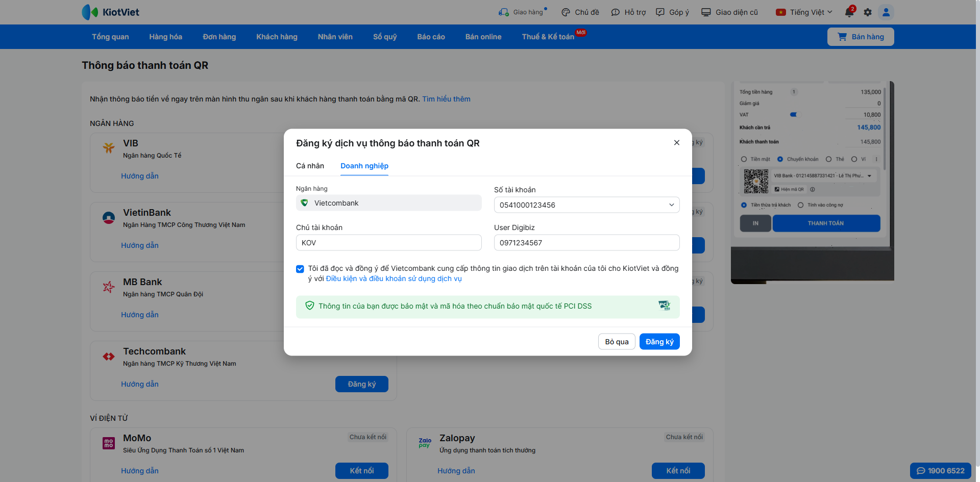The width and height of the screenshot is (980, 482).
Task: Click the Chủ tài khoản input field
Action: click(x=389, y=243)
